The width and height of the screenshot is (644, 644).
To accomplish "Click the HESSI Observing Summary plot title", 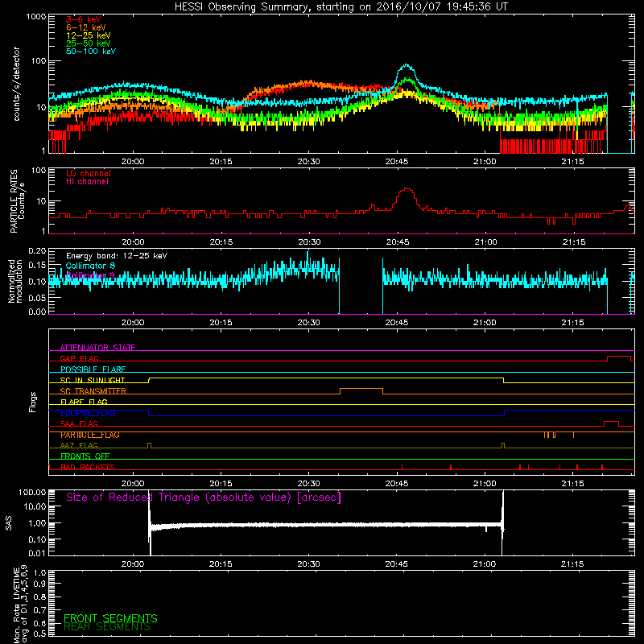I will (x=341, y=7).
